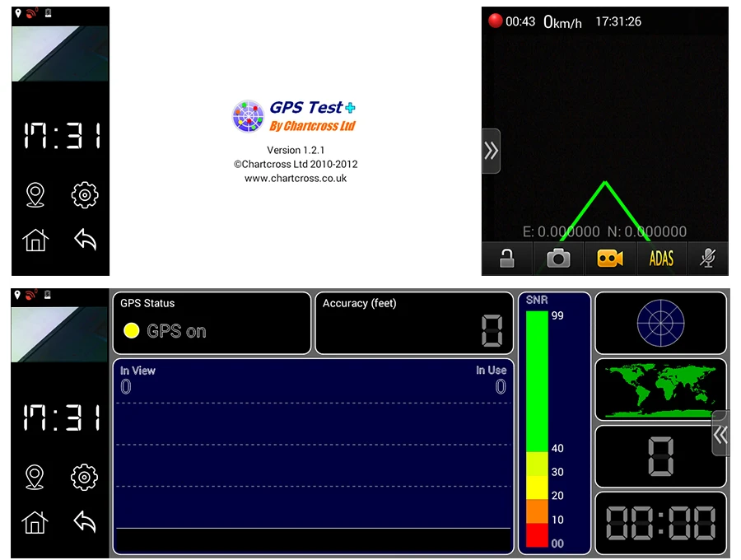Click the E: 0.000000 longitude readout

coord(561,231)
